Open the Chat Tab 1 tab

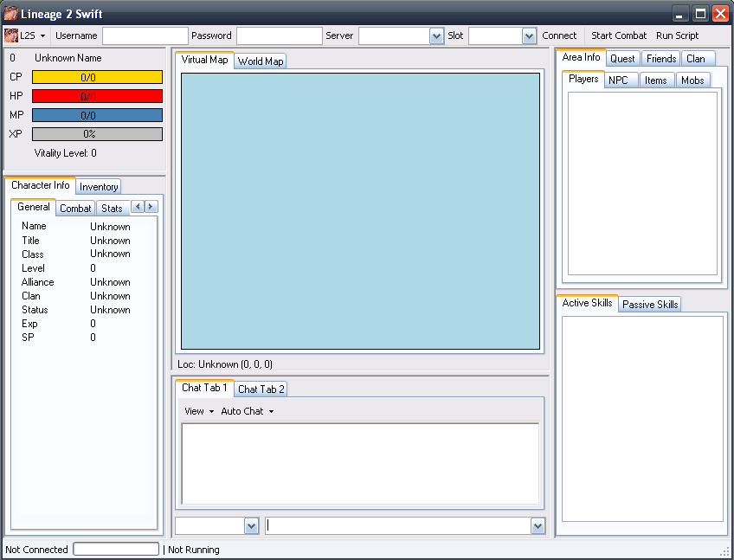[x=204, y=388]
